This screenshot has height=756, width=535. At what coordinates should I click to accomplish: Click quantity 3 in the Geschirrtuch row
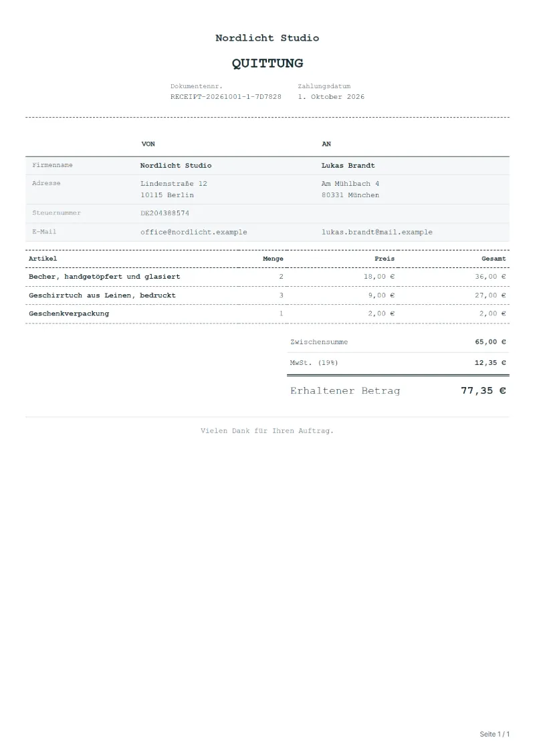[x=282, y=295]
